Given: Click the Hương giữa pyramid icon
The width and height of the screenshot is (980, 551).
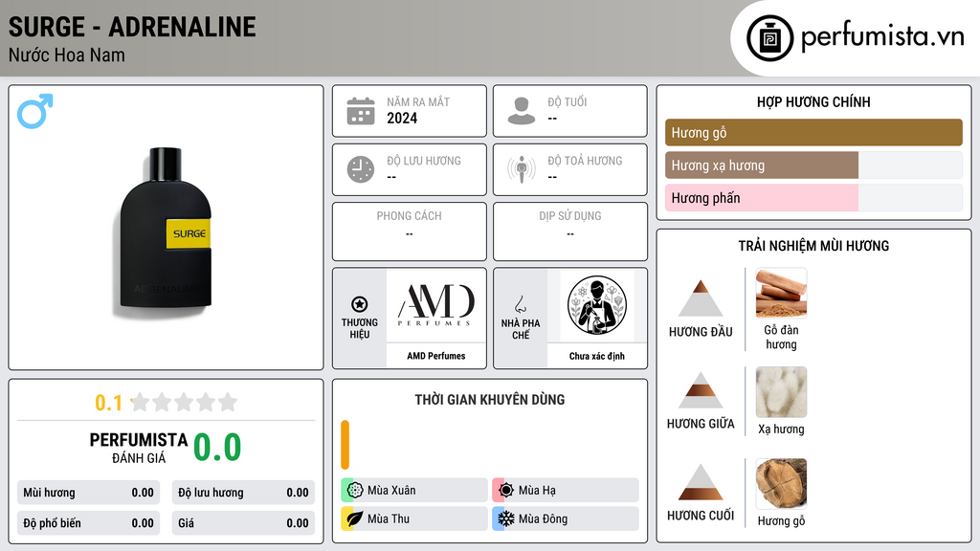Looking at the screenshot, I should [701, 390].
